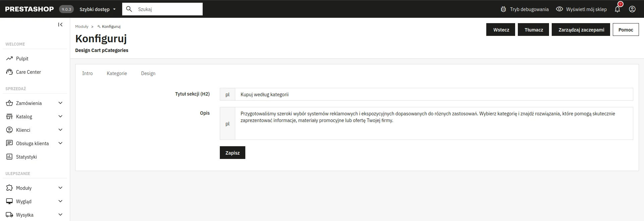Expand Moduły submenu chevron
This screenshot has height=221, width=644.
click(x=60, y=188)
